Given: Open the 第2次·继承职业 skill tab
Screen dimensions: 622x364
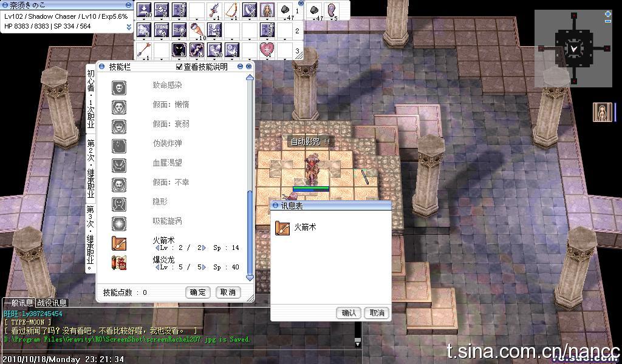Looking at the screenshot, I should (91, 169).
